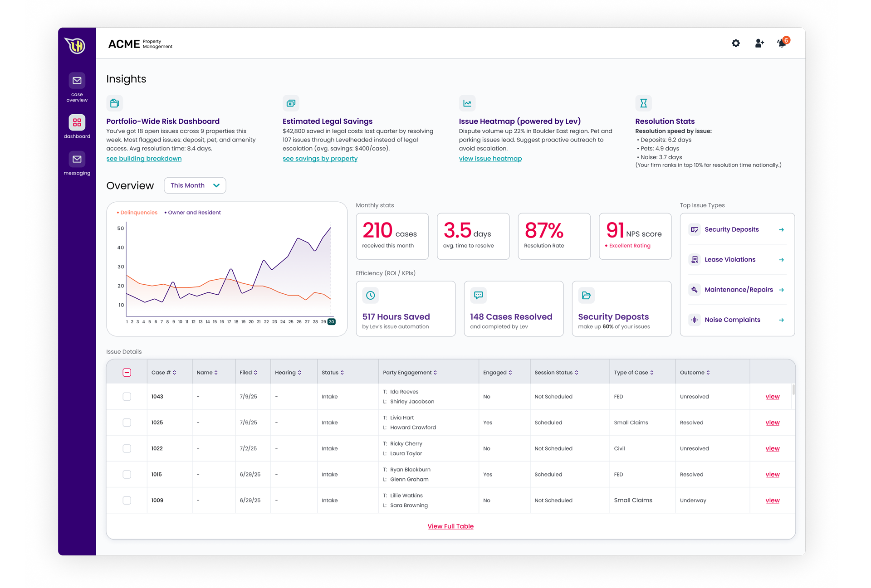Check the box for case 1043

127,397
